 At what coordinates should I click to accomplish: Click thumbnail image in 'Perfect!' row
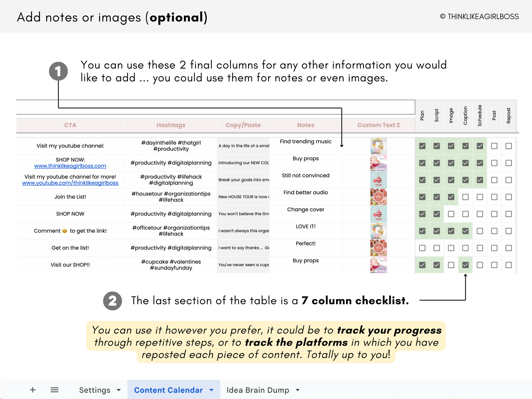click(378, 248)
